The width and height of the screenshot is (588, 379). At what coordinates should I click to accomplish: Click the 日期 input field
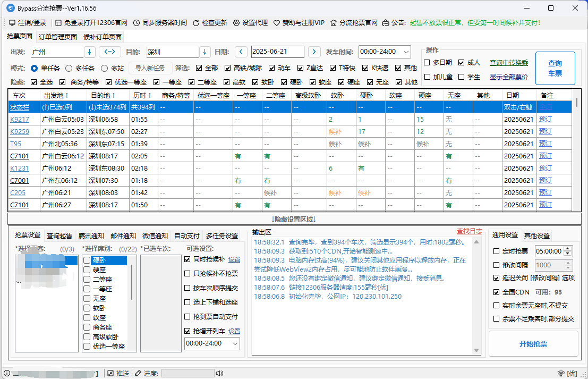tap(277, 52)
